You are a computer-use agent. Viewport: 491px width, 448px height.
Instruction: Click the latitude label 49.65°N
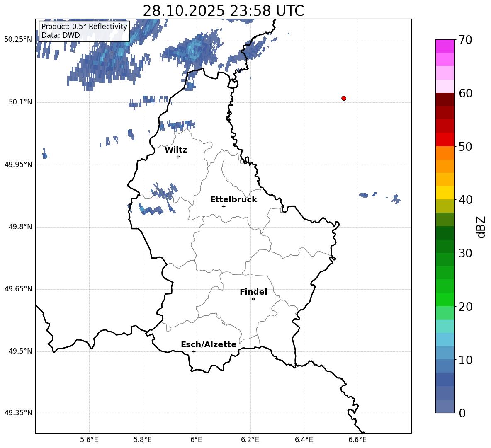[x=18, y=289]
